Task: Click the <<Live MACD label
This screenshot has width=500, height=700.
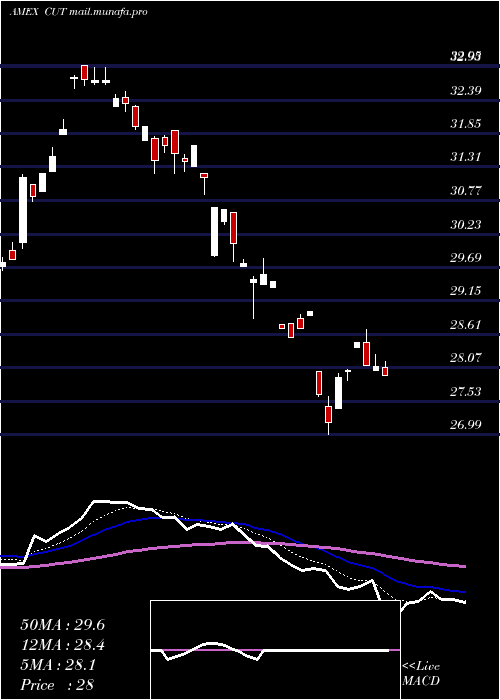Action: (x=421, y=674)
